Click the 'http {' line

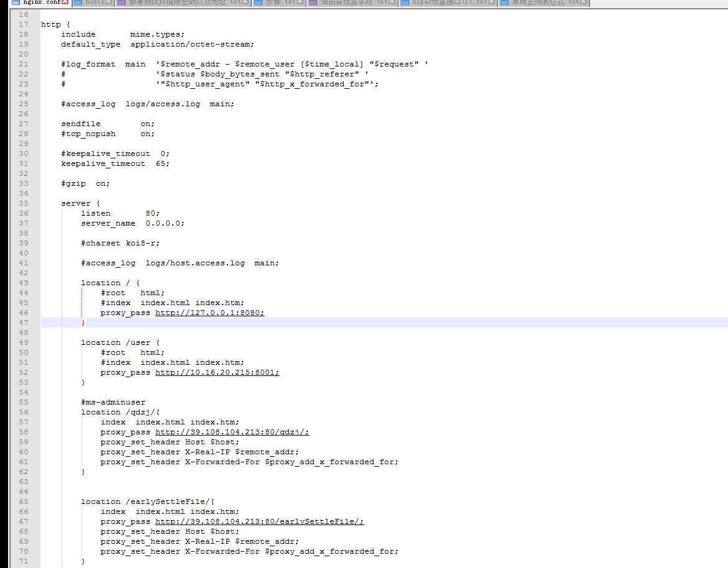(x=56, y=24)
